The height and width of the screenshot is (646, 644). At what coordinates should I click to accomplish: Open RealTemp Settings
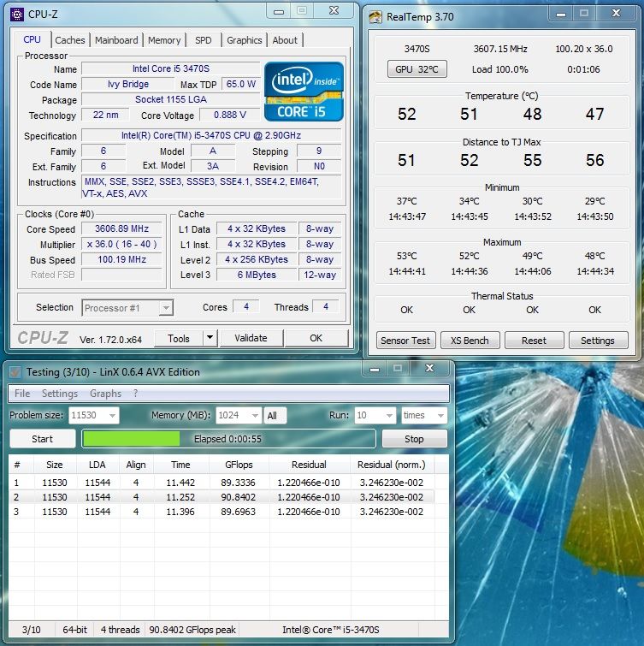(598, 341)
